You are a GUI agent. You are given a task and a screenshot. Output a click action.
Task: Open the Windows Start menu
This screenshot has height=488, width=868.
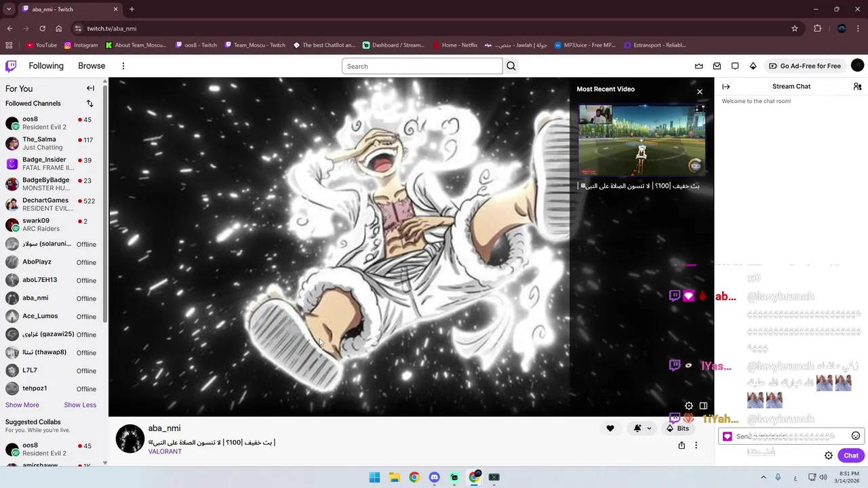tap(374, 477)
